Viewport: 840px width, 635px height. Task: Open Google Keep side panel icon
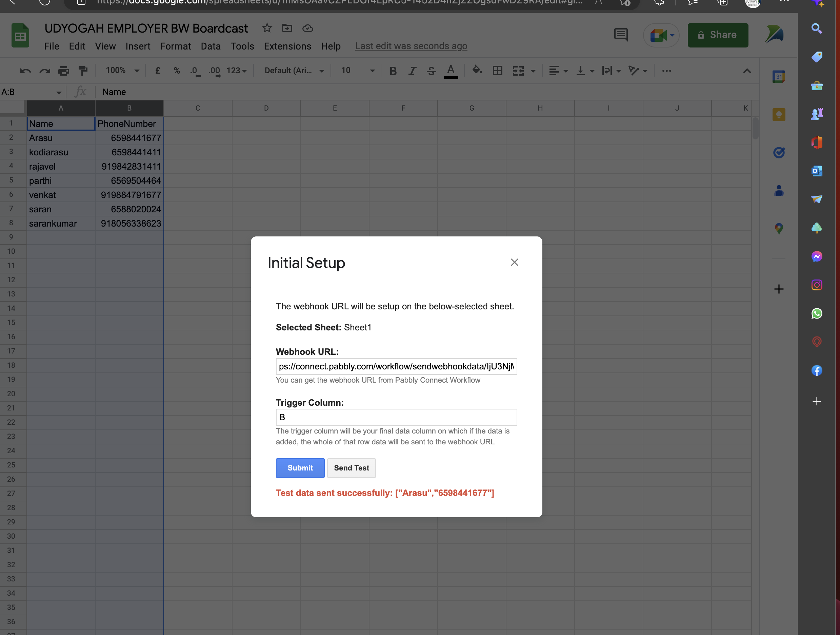pos(779,114)
